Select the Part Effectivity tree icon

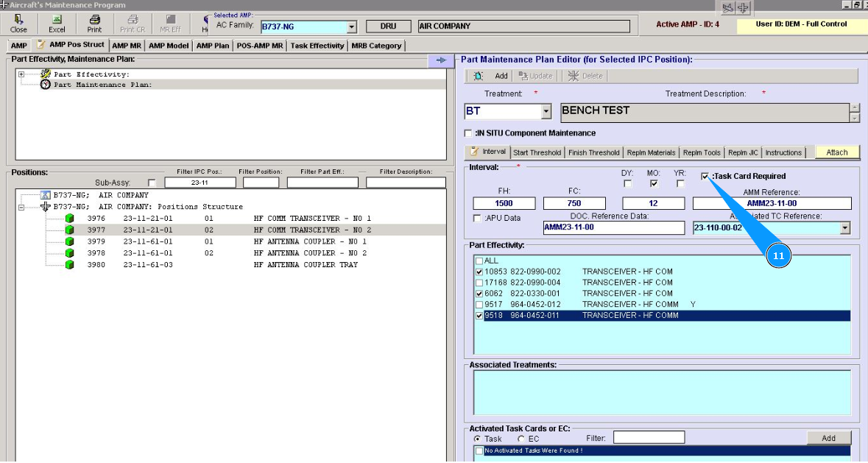click(x=46, y=74)
